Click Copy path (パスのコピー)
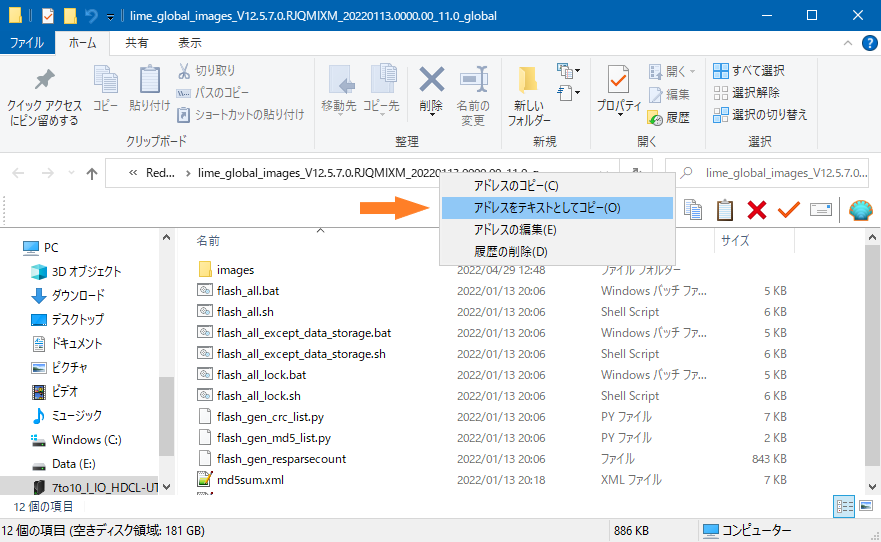This screenshot has width=881, height=542. point(213,93)
